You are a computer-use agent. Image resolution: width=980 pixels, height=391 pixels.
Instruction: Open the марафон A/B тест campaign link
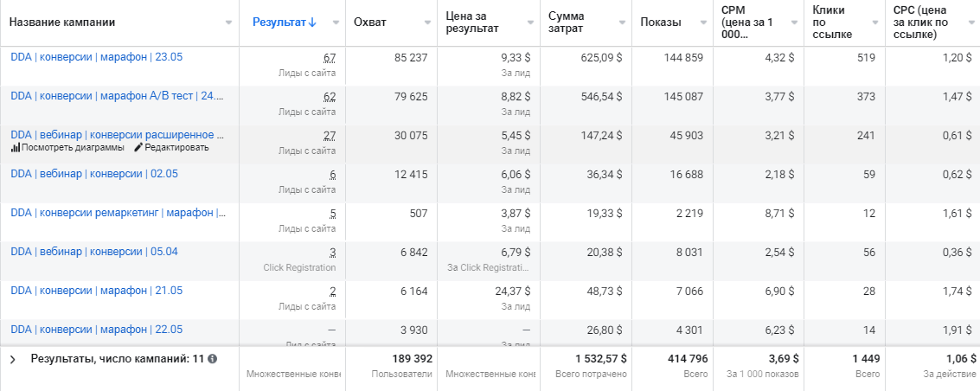tap(117, 96)
